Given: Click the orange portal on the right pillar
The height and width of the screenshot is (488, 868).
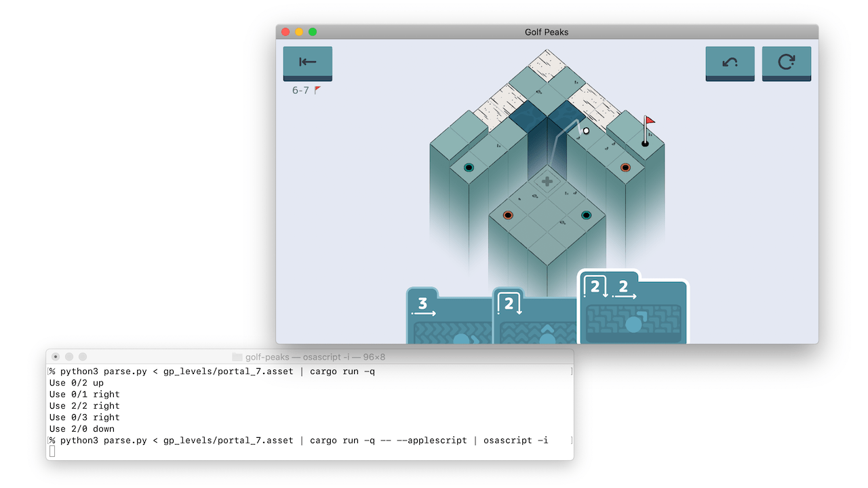Looking at the screenshot, I should [625, 167].
